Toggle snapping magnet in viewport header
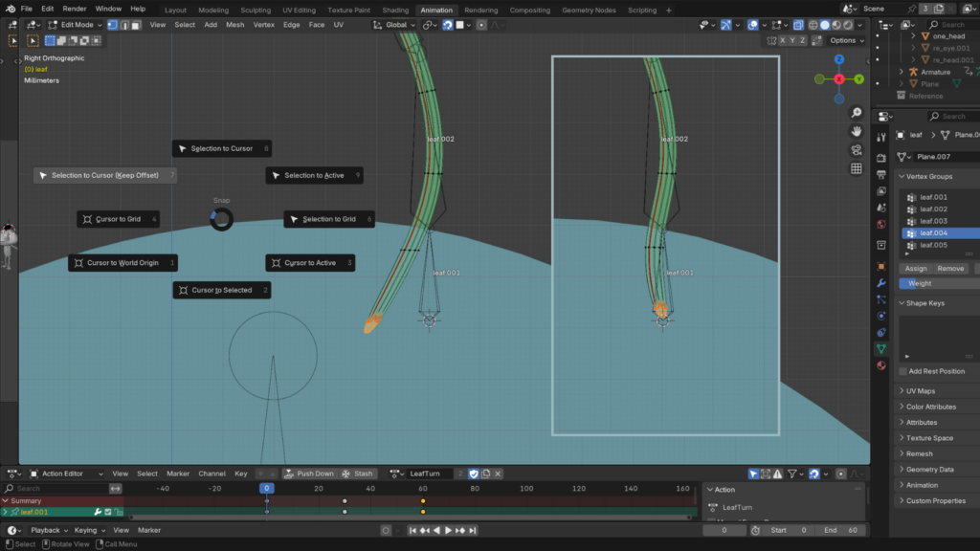 tap(448, 25)
